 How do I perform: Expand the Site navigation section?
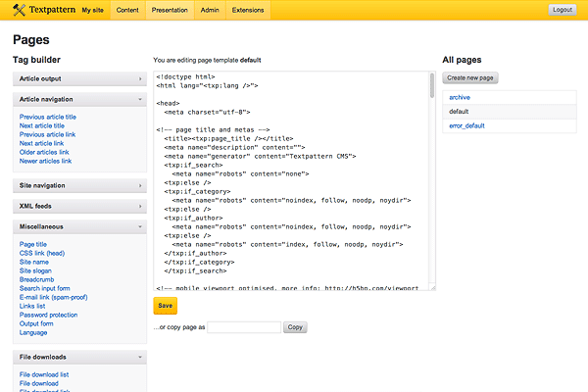[78, 184]
